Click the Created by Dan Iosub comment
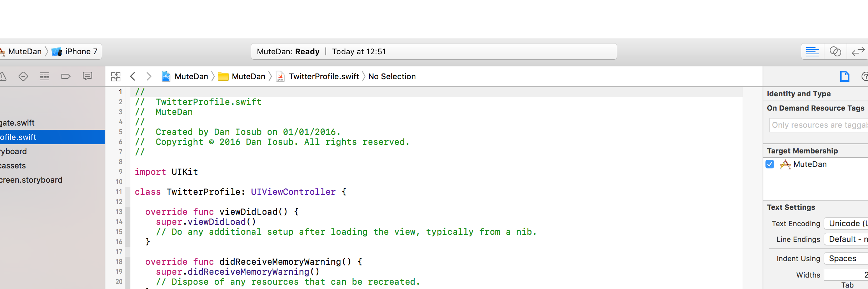 (238, 132)
